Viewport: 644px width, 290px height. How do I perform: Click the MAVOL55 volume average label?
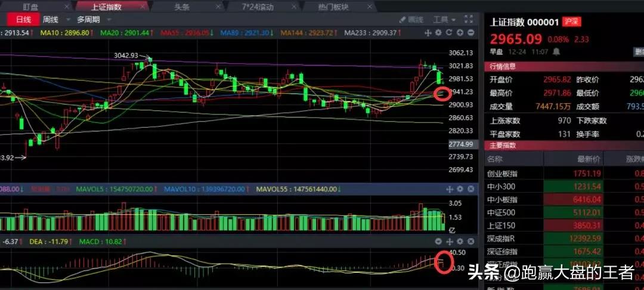[x=299, y=189]
